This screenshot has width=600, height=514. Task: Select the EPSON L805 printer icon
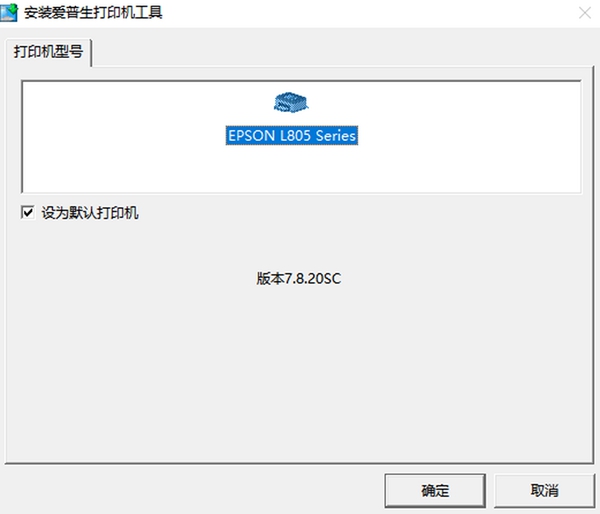click(x=291, y=102)
